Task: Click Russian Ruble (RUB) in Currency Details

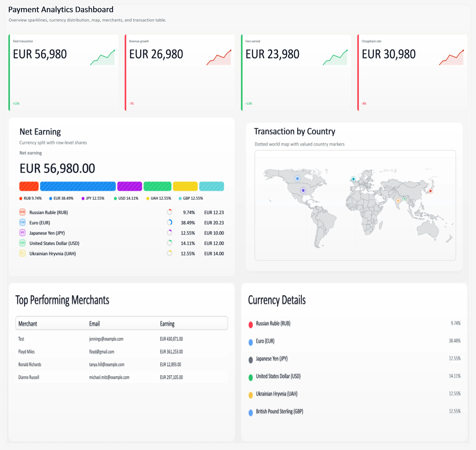Action: [x=273, y=323]
